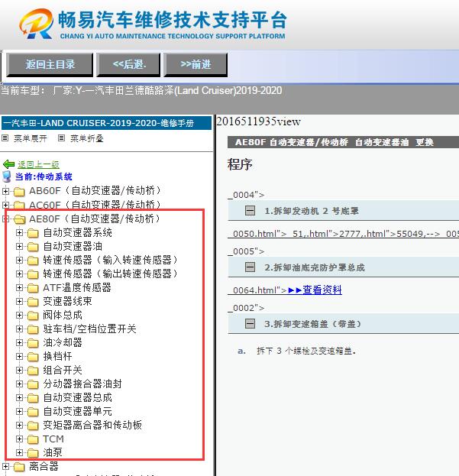Expand the 离合器 node

(5, 467)
